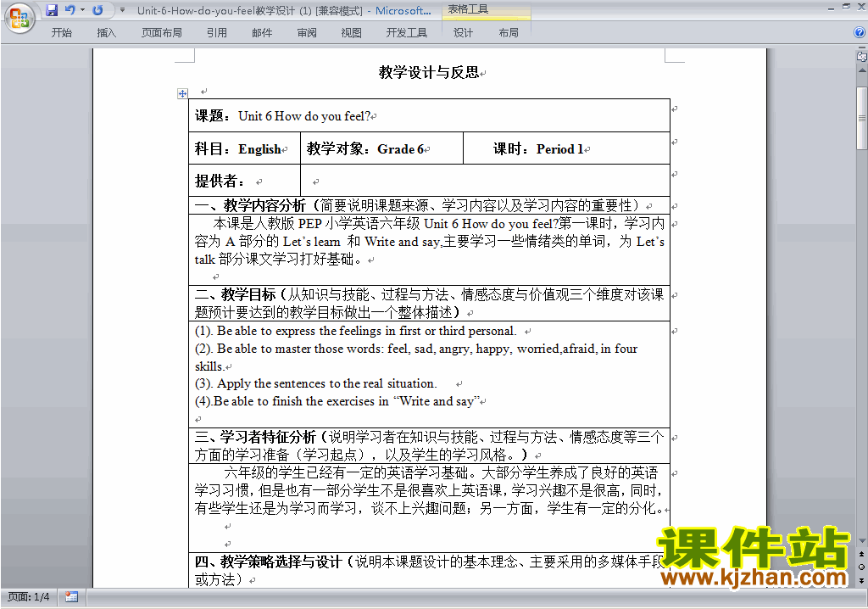Go to next page browse button
868x609 pixels.
coord(862,580)
